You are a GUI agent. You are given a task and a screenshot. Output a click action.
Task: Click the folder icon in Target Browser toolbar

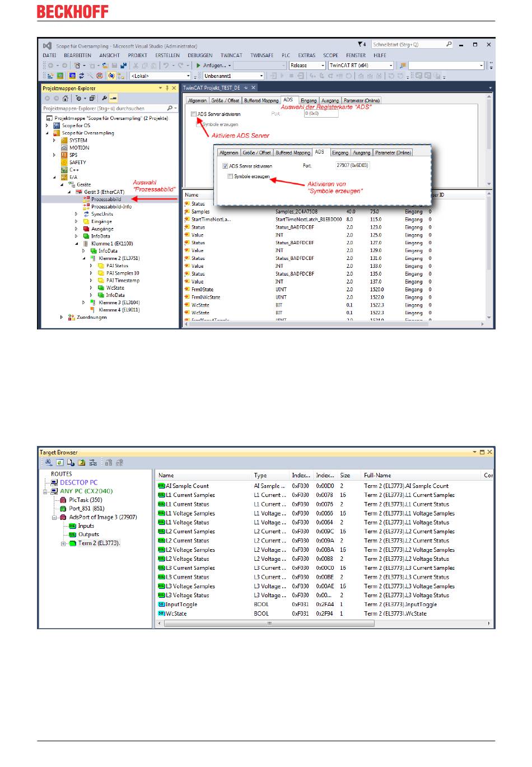[x=82, y=463]
